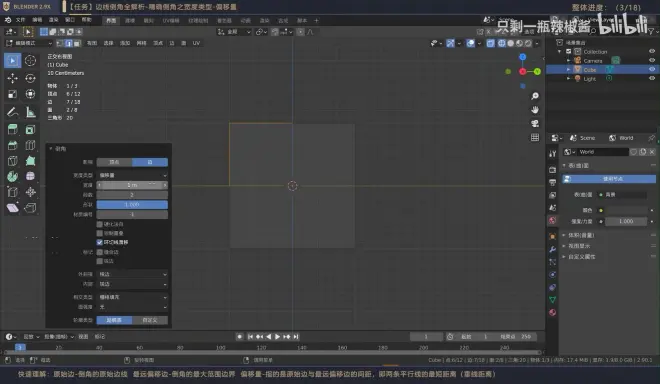Screen dimensions: 660x384
Task: Uncheck the 环切线滑移 loop slide checkbox
Action: tap(100, 242)
